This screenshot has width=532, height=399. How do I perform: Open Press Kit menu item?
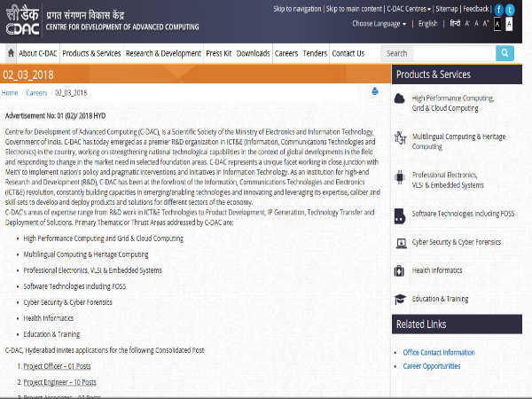click(218, 53)
